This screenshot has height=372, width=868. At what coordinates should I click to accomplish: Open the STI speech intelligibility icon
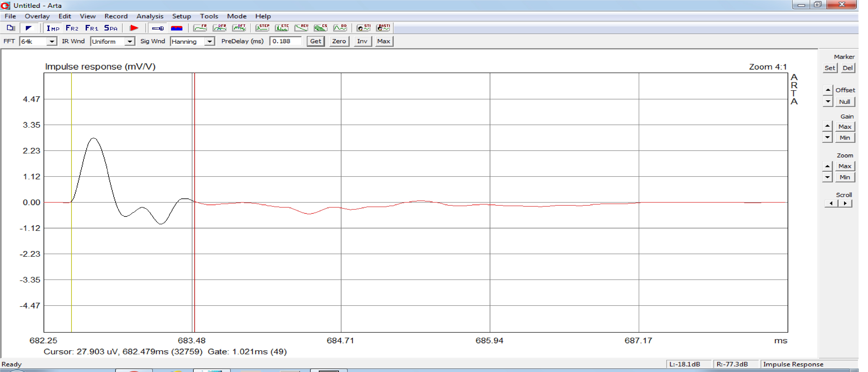(x=364, y=28)
